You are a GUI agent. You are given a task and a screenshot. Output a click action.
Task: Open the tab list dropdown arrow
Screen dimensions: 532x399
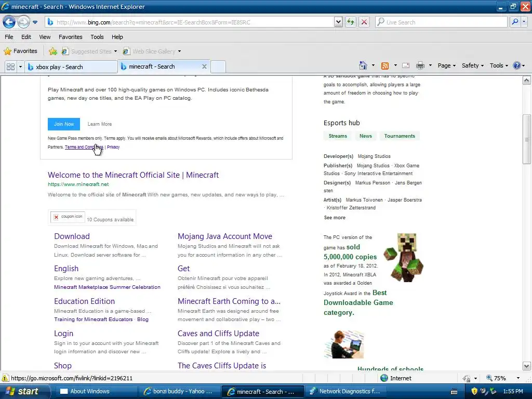(x=20, y=66)
